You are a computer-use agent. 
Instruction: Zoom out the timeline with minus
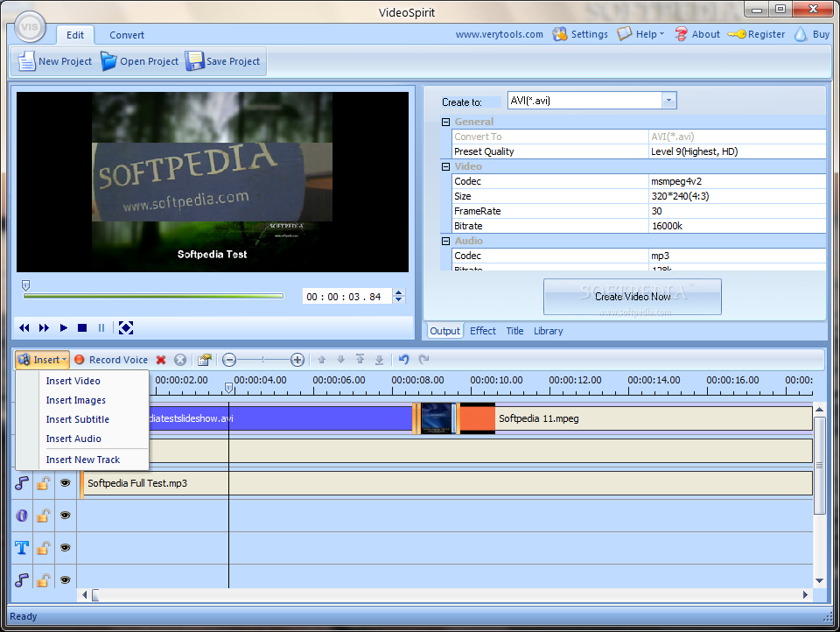229,360
